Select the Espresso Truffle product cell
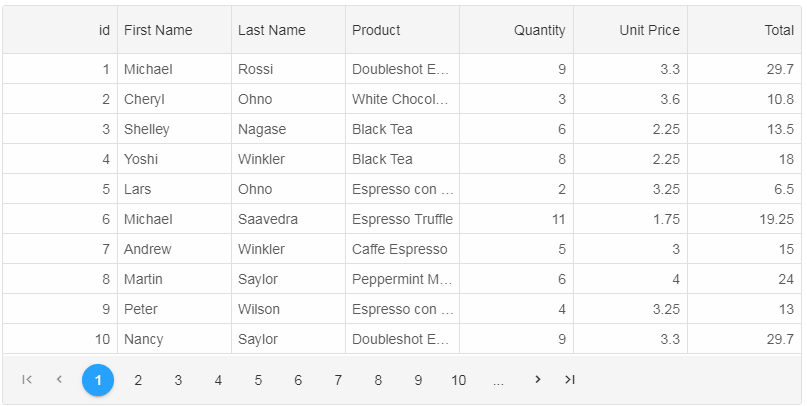 click(x=402, y=219)
